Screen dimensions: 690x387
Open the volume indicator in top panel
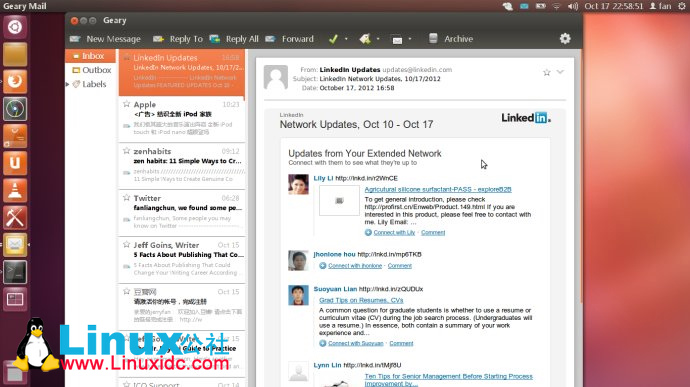click(x=573, y=6)
